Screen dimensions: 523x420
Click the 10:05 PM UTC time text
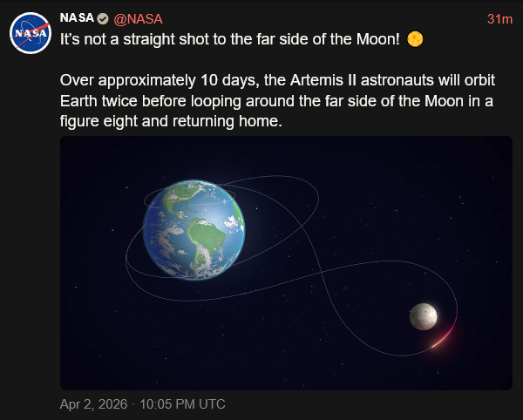point(183,404)
